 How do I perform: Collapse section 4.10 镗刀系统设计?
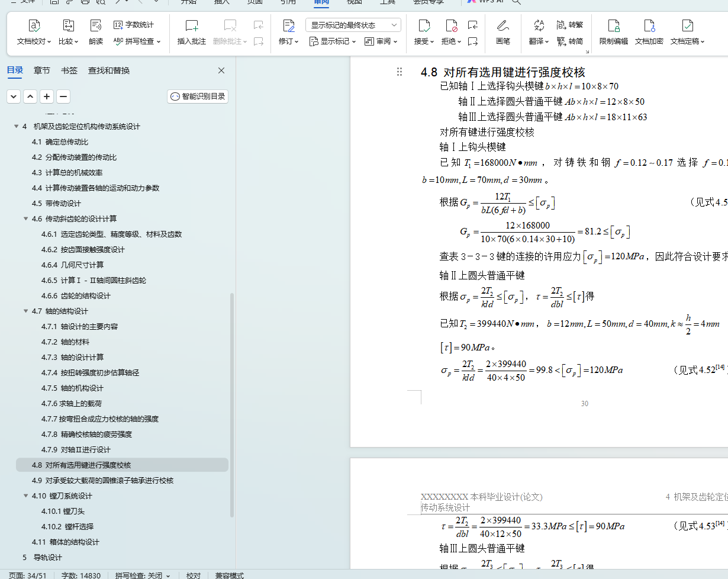click(26, 496)
